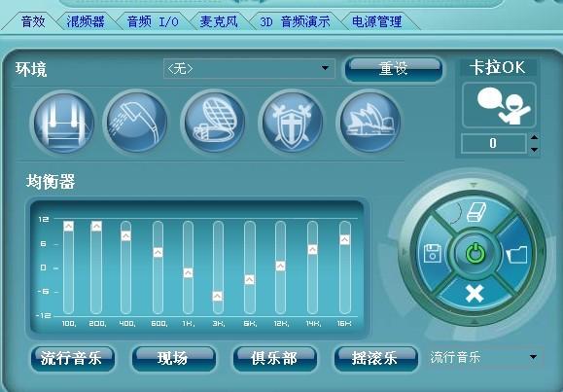The image size is (563, 392).
Task: Click the 600 Hz equalizer slider handle
Action: [x=158, y=252]
